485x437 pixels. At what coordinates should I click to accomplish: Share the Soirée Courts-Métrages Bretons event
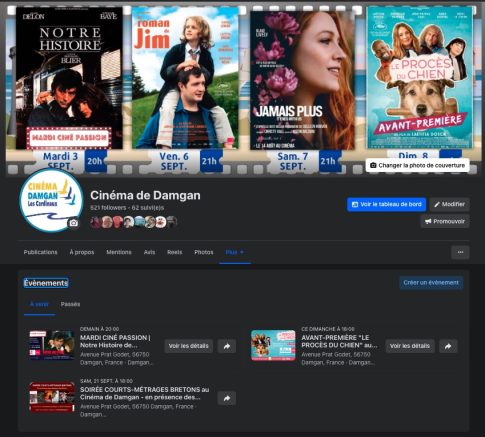(x=227, y=398)
